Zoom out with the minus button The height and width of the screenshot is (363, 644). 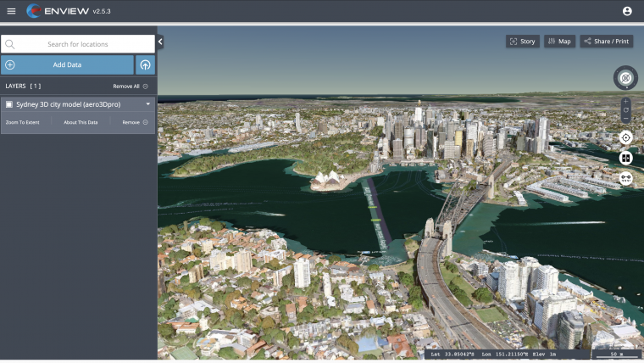click(625, 119)
